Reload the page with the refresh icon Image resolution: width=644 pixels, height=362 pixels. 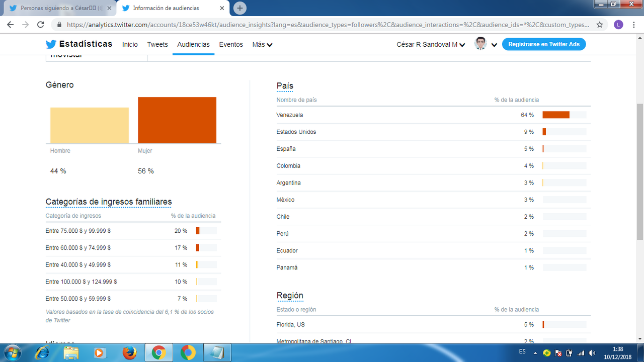[40, 25]
